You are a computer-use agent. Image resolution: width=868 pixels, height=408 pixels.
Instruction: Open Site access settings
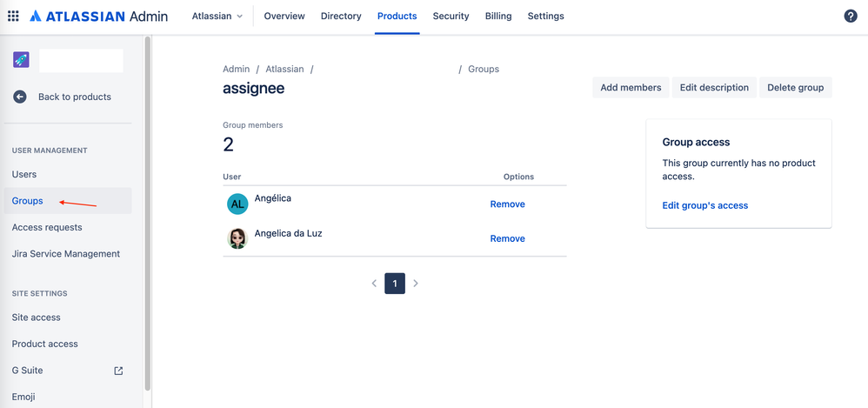68,318
